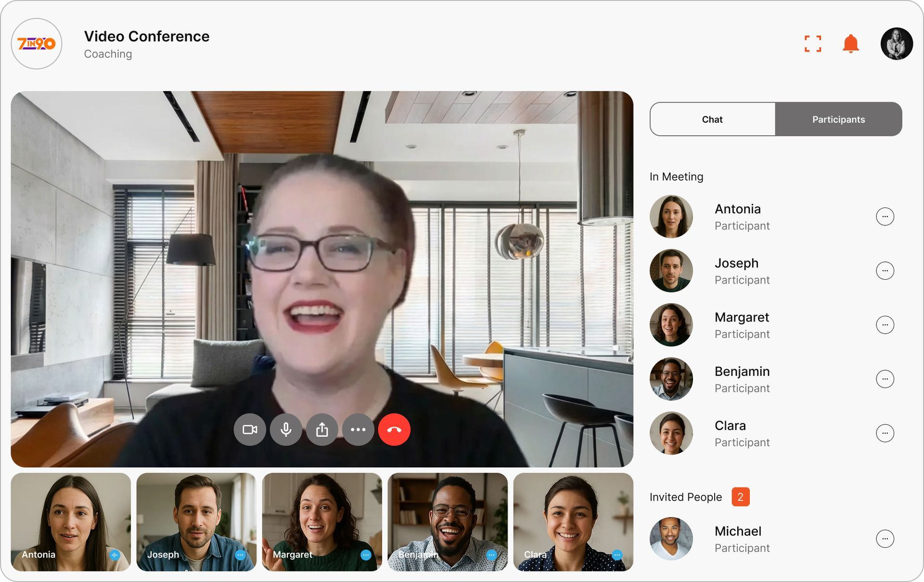Open your profile avatar in the top bar

896,43
